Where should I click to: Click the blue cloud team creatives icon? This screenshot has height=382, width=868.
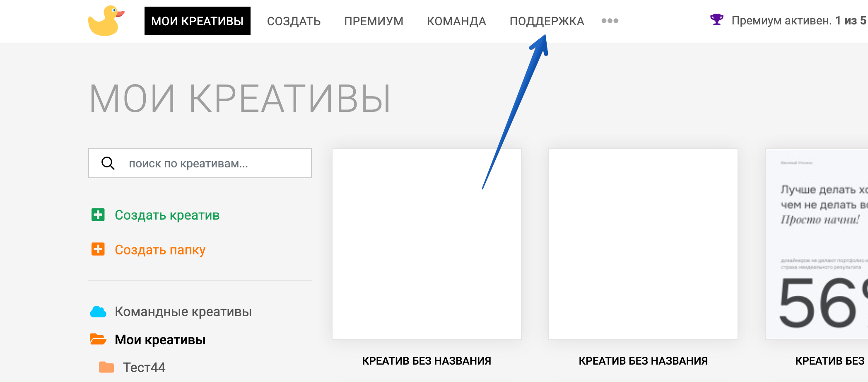coord(98,312)
